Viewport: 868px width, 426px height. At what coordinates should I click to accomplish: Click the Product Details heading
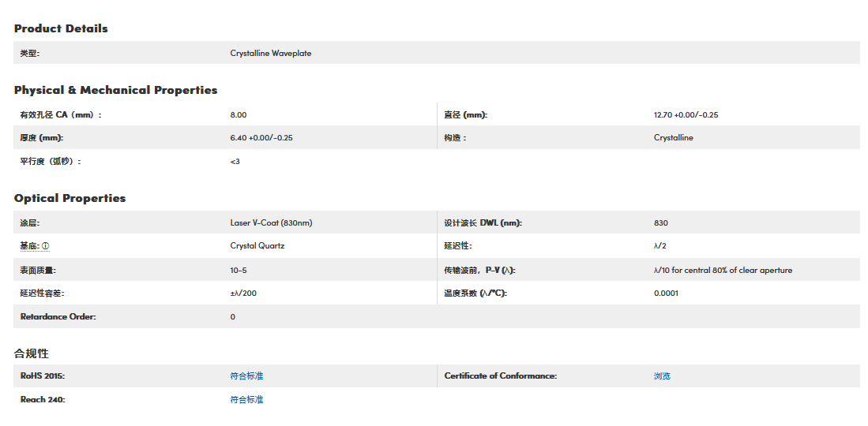pos(61,28)
